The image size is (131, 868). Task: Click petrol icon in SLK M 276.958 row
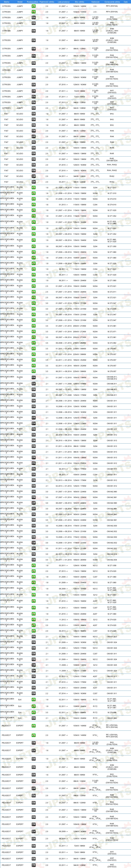tap(34, 713)
